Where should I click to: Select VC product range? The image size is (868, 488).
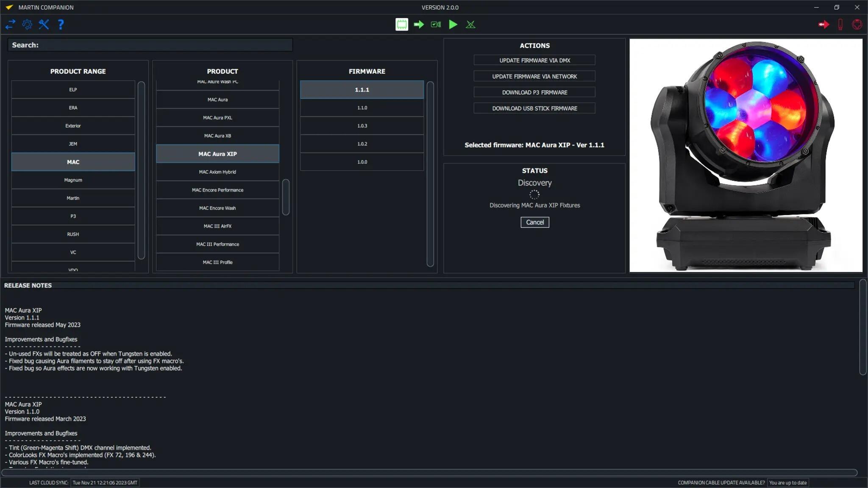coord(73,252)
